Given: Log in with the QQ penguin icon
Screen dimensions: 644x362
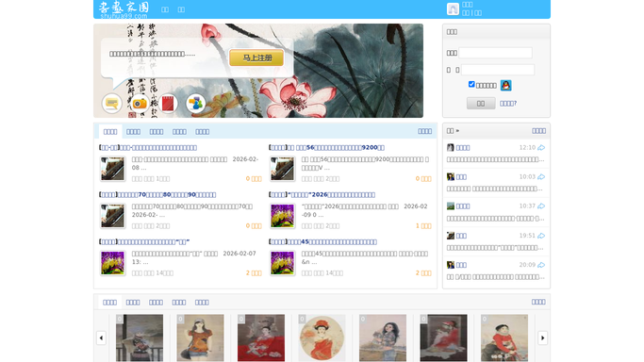Looking at the screenshot, I should pos(506,85).
